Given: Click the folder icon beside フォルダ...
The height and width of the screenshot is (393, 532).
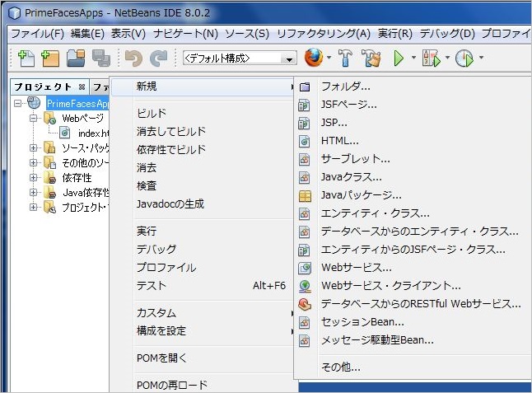Looking at the screenshot, I should tap(305, 87).
